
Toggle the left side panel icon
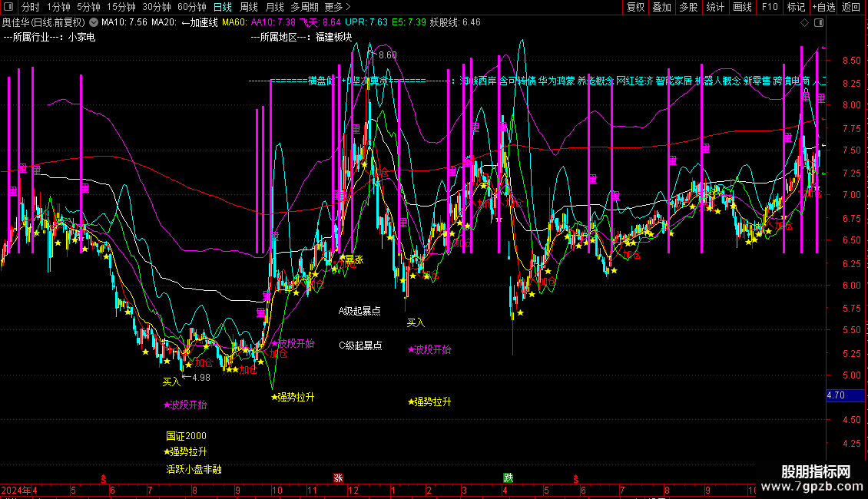8,7
